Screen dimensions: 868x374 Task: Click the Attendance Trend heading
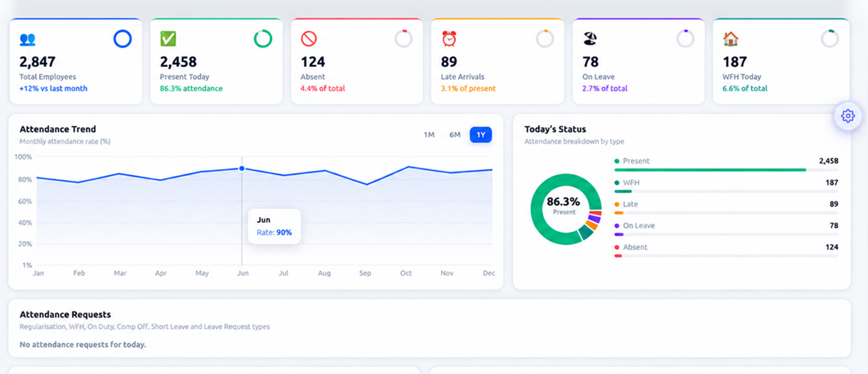coord(58,129)
